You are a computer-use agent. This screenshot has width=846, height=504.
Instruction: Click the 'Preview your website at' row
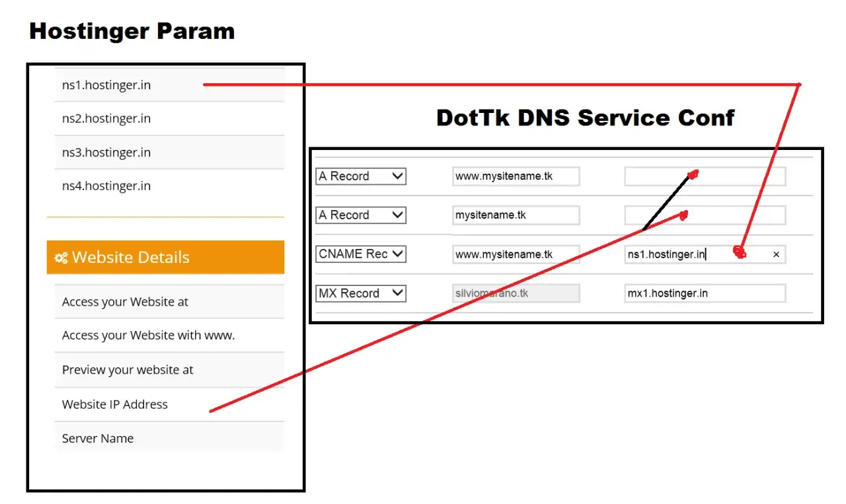point(169,370)
